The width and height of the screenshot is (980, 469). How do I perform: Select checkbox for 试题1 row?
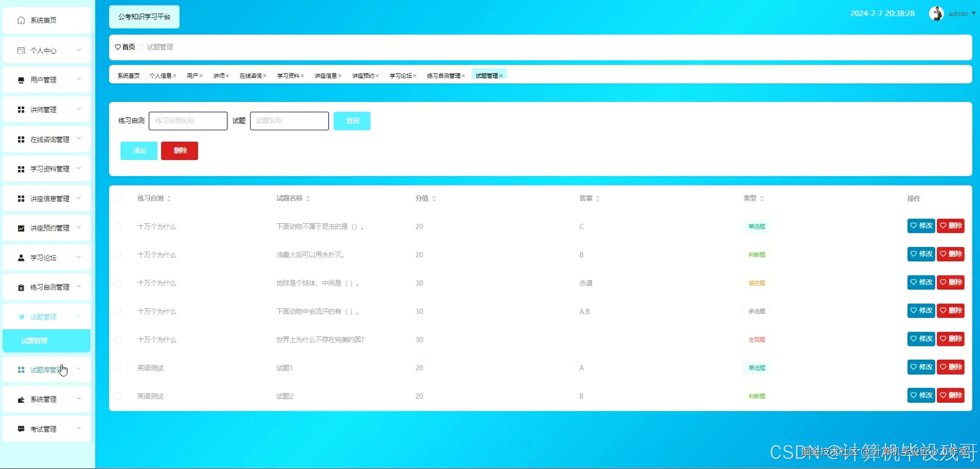[118, 368]
